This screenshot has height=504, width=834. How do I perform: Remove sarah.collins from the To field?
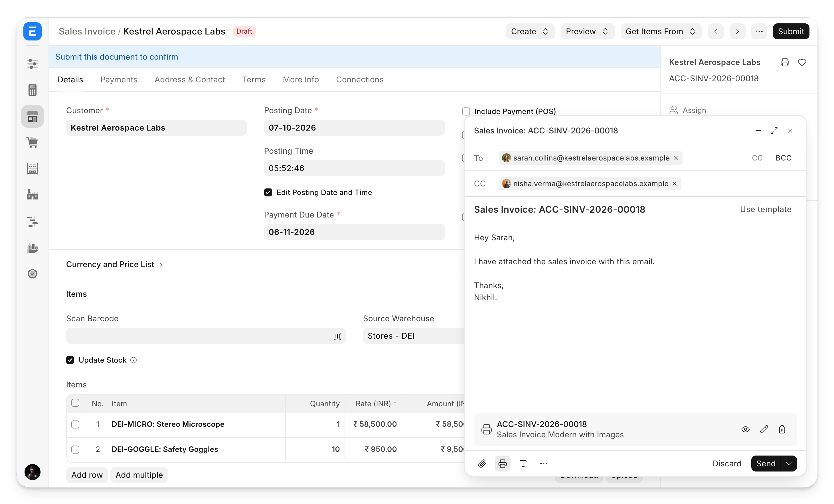[676, 158]
